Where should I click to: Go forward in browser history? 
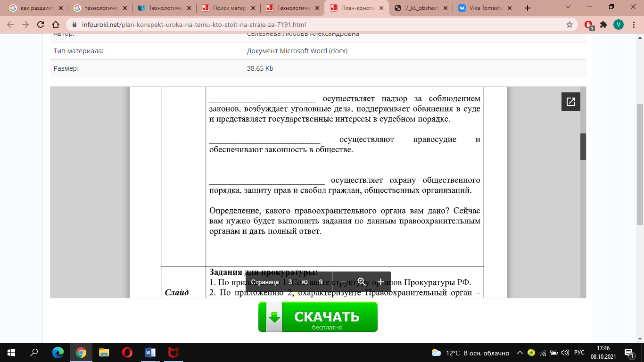pos(25,25)
